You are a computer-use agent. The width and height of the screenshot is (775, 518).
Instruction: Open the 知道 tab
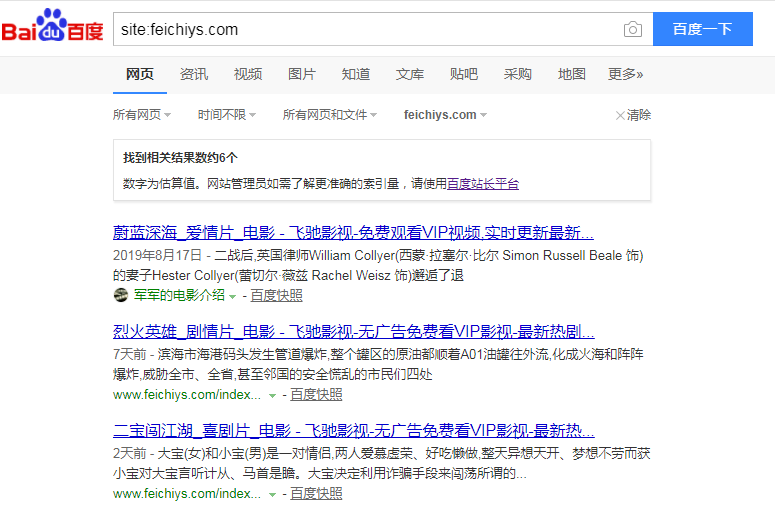coord(356,74)
